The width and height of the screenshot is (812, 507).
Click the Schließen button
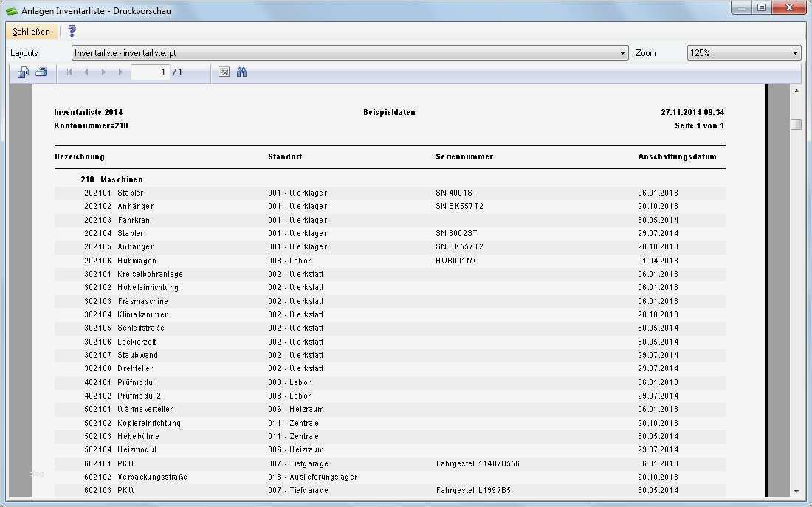point(32,32)
